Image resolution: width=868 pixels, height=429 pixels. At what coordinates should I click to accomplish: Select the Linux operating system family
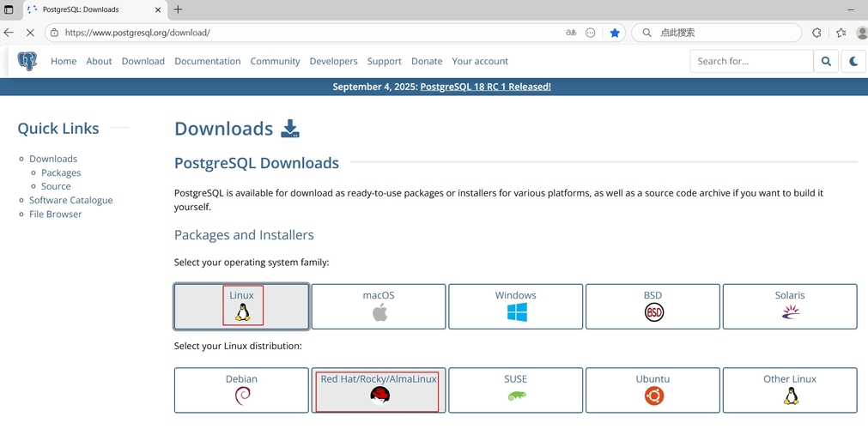point(241,306)
